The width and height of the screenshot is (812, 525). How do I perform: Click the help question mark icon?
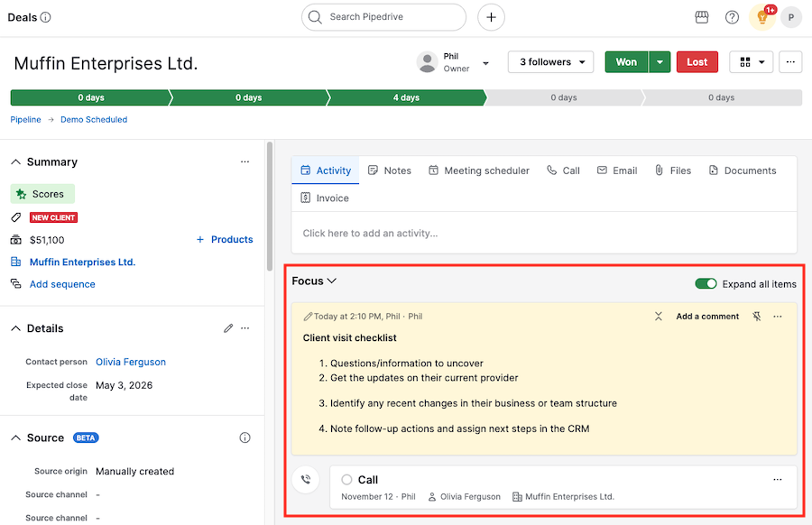click(732, 17)
